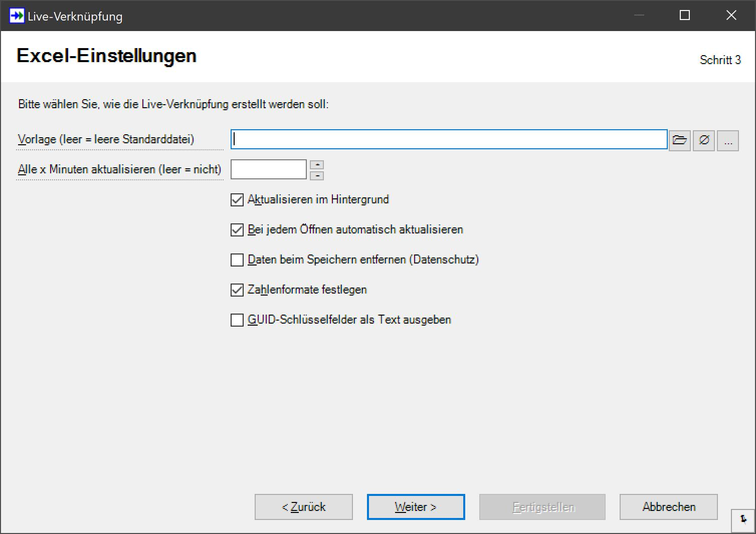
Task: Proceed with the Weiter button
Action: tap(416, 507)
